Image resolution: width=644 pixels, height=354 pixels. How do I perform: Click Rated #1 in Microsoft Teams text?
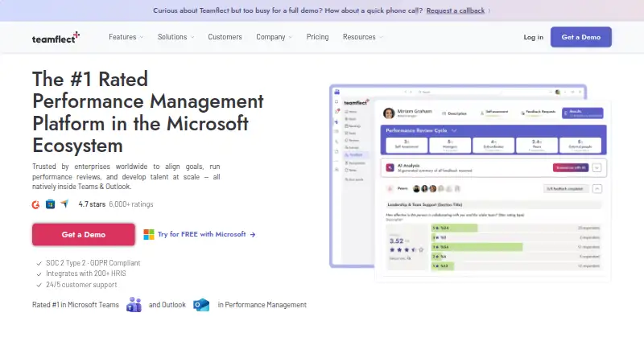click(76, 305)
